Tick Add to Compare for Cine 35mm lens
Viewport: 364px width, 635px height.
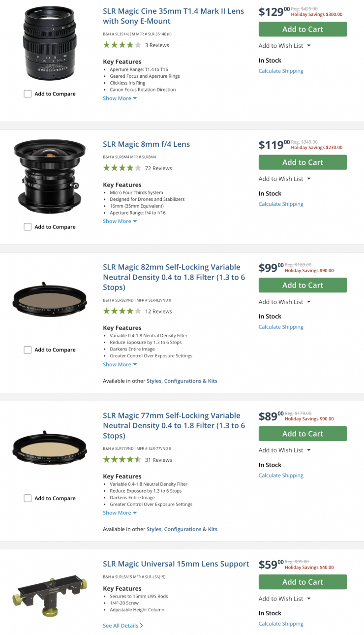[x=28, y=94]
